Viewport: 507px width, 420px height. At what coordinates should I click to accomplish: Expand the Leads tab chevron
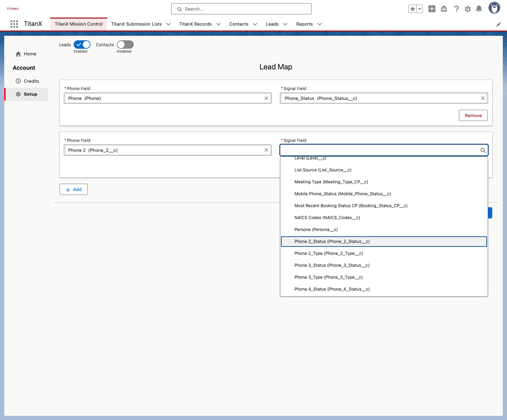click(285, 24)
